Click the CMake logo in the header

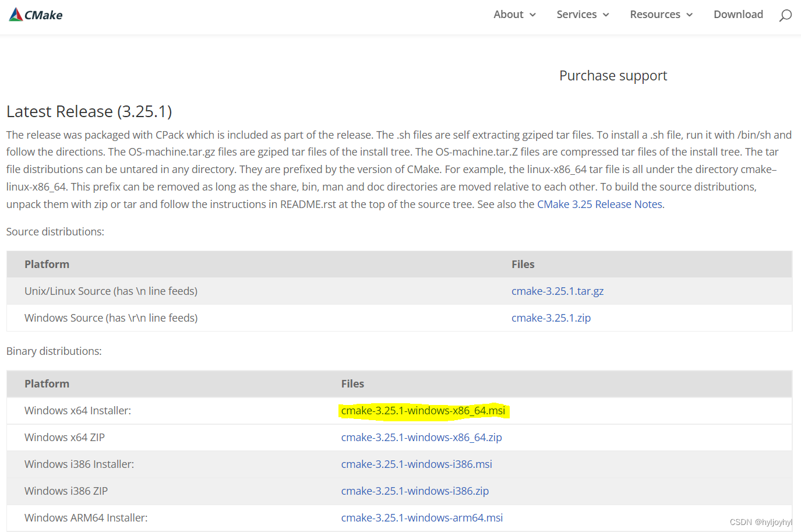(36, 15)
